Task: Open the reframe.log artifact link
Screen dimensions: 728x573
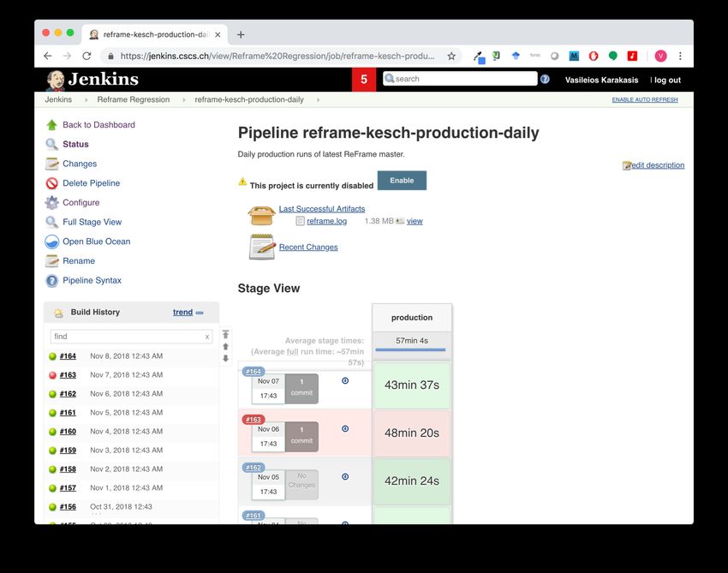Action: pyautogui.click(x=327, y=221)
